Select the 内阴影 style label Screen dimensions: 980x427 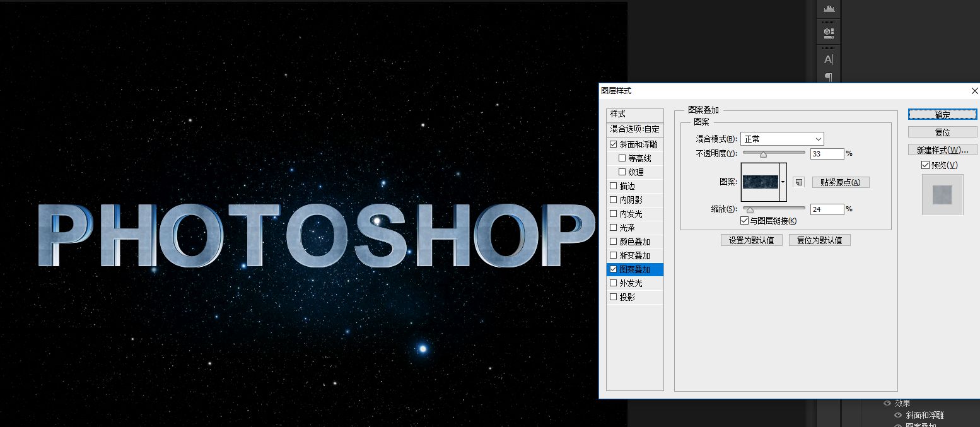point(631,200)
